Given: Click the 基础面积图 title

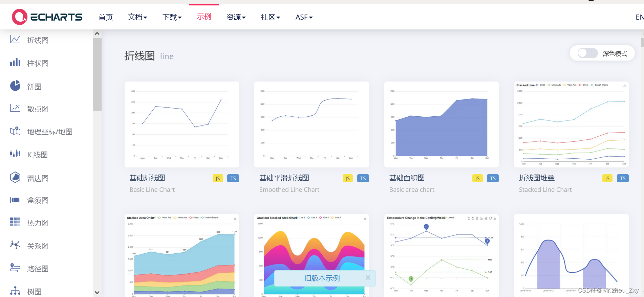Looking at the screenshot, I should 407,178.
